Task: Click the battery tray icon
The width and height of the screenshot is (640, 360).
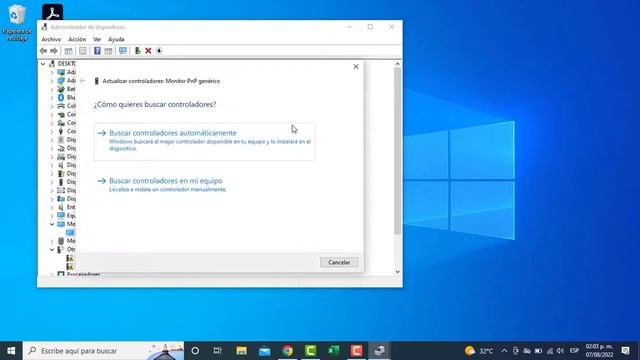Action: (x=538, y=351)
